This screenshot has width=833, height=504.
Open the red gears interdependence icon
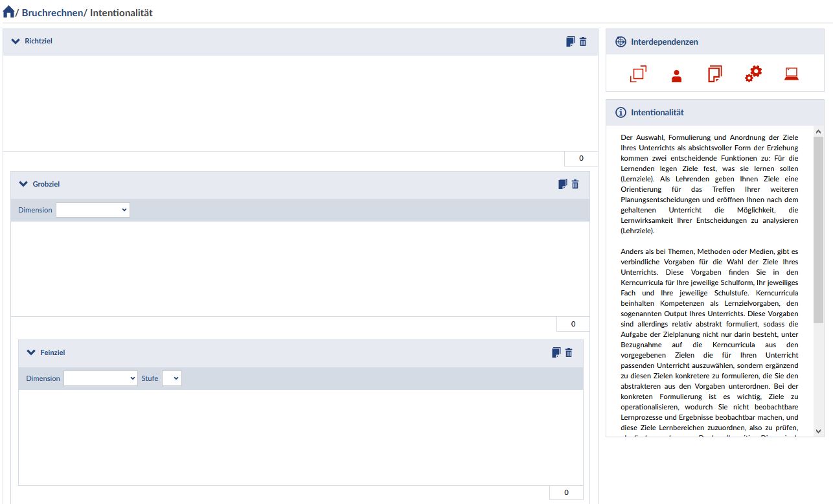753,74
